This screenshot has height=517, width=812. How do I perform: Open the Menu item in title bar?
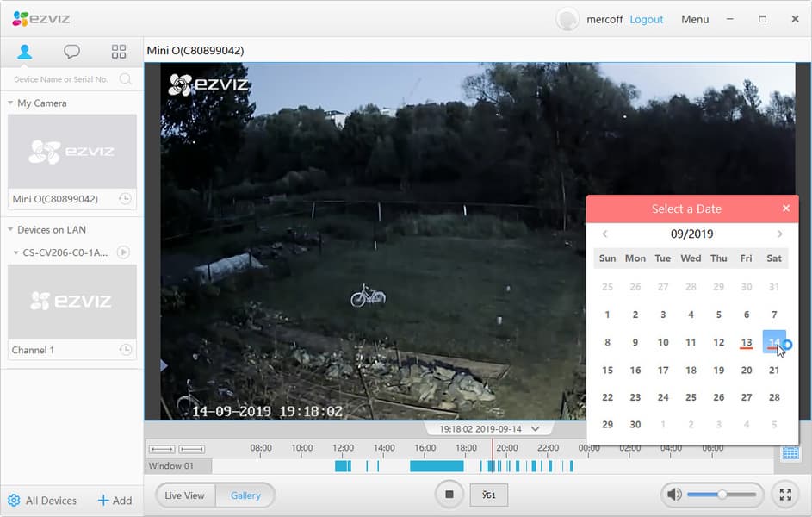pyautogui.click(x=694, y=19)
